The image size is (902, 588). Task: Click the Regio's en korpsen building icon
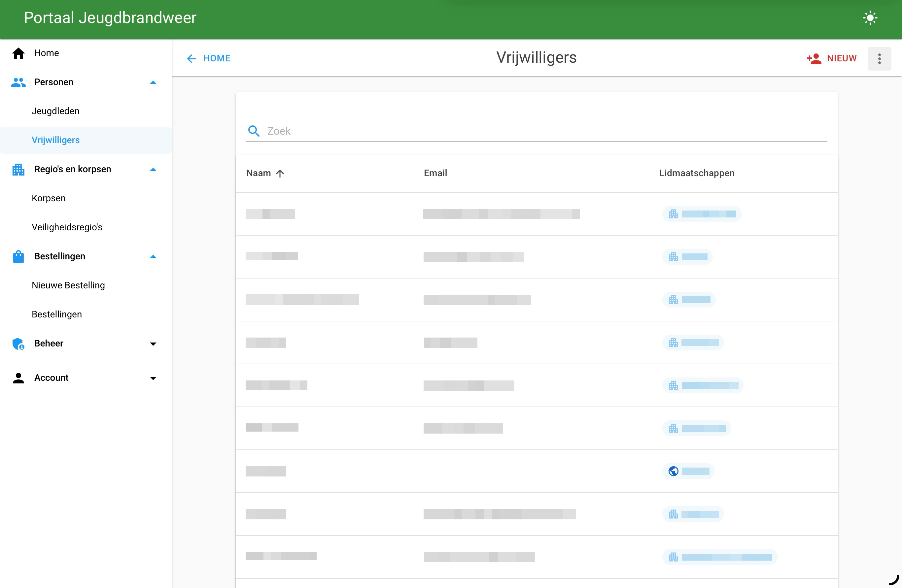[18, 169]
